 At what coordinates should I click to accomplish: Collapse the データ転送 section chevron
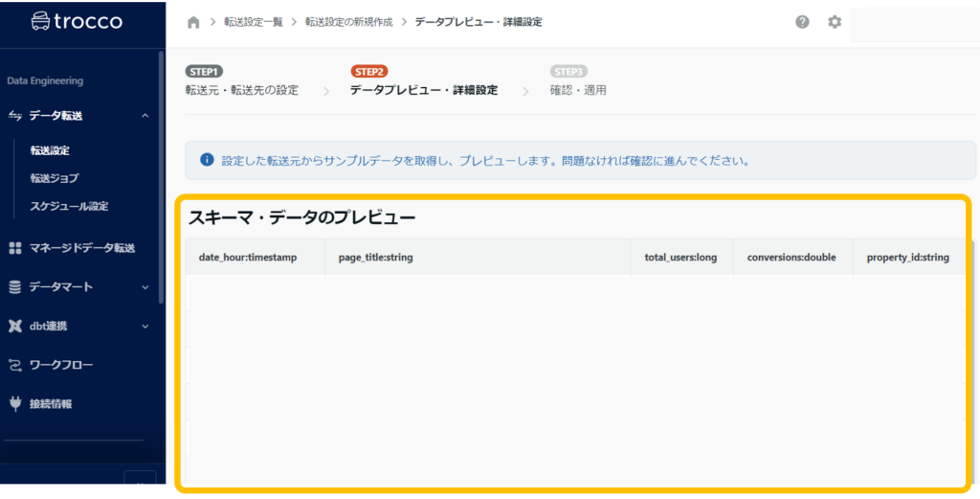click(145, 116)
